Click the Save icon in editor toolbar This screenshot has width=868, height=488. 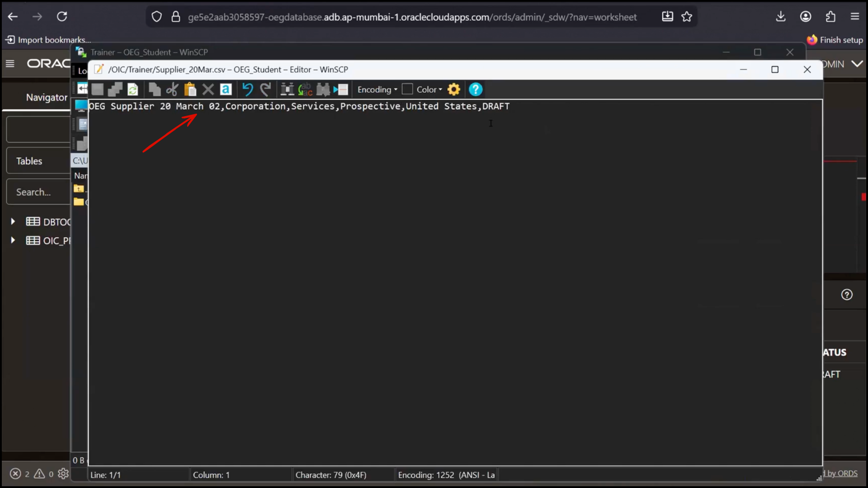(x=98, y=89)
